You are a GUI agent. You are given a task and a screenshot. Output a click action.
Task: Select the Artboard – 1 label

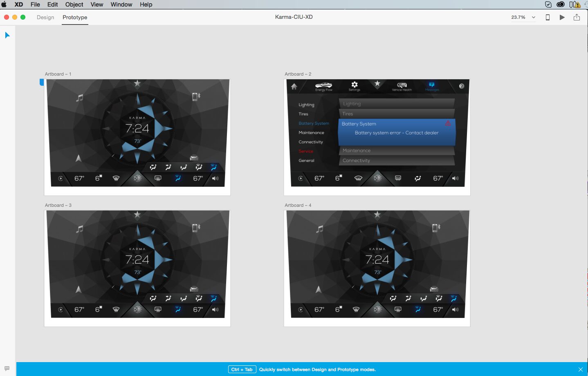(x=58, y=74)
